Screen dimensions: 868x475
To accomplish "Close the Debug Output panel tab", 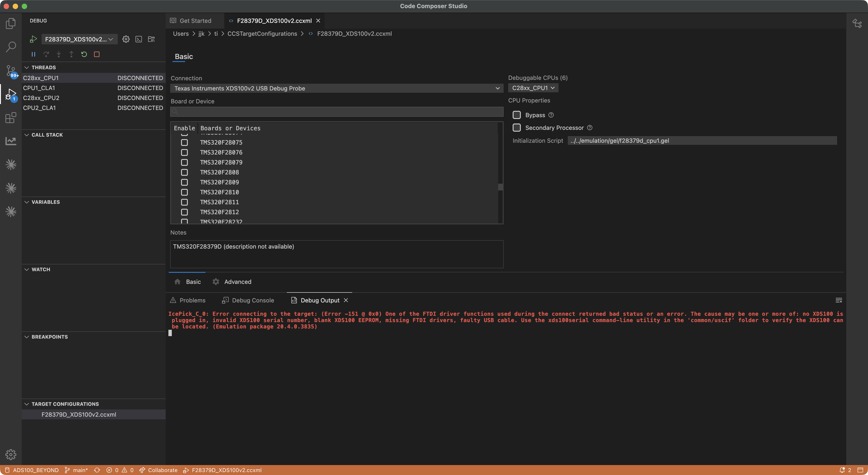I will (x=346, y=300).
